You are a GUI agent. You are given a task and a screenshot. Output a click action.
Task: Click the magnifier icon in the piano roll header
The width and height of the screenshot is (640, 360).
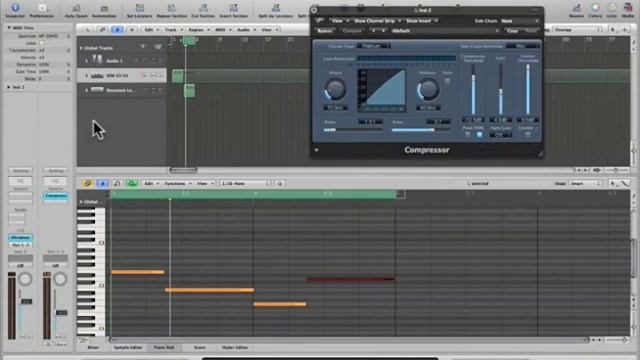tap(280, 184)
